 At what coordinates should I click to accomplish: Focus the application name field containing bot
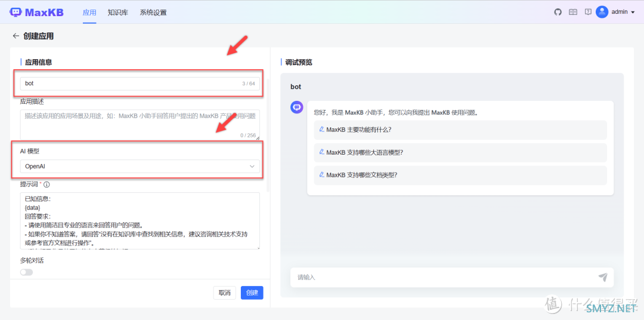click(x=140, y=84)
